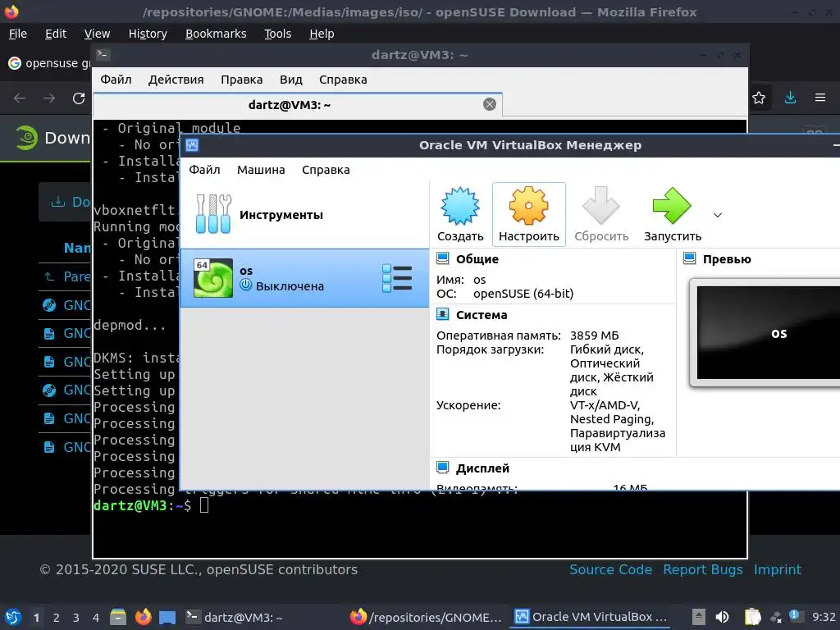840x630 pixels.
Task: Open the clipboard tray icon
Action: 752,617
